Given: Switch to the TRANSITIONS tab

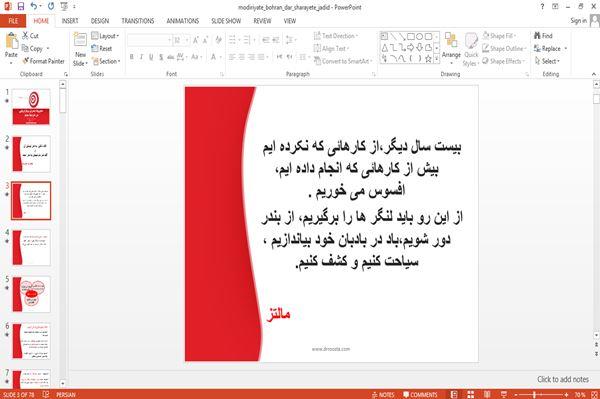Looking at the screenshot, I should click(x=138, y=21).
